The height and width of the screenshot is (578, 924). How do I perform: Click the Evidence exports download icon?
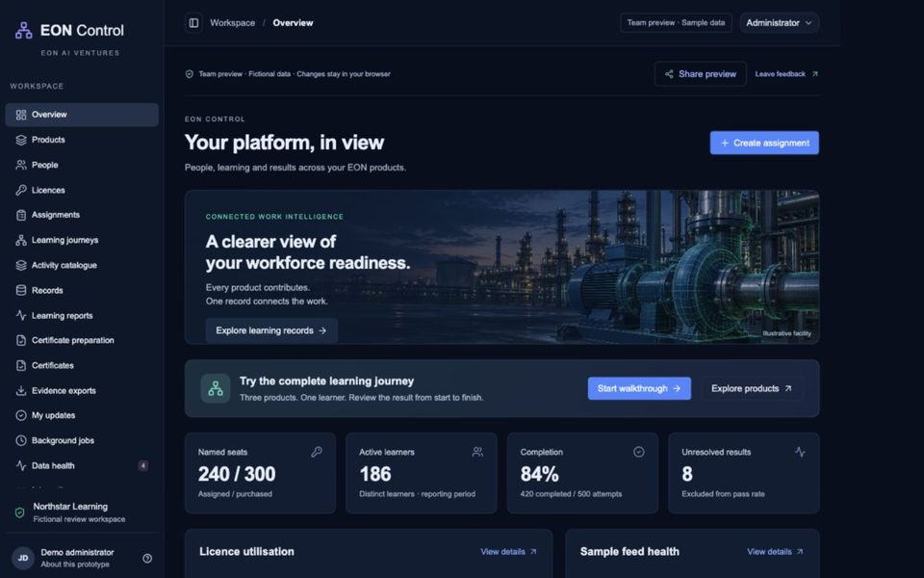point(21,390)
